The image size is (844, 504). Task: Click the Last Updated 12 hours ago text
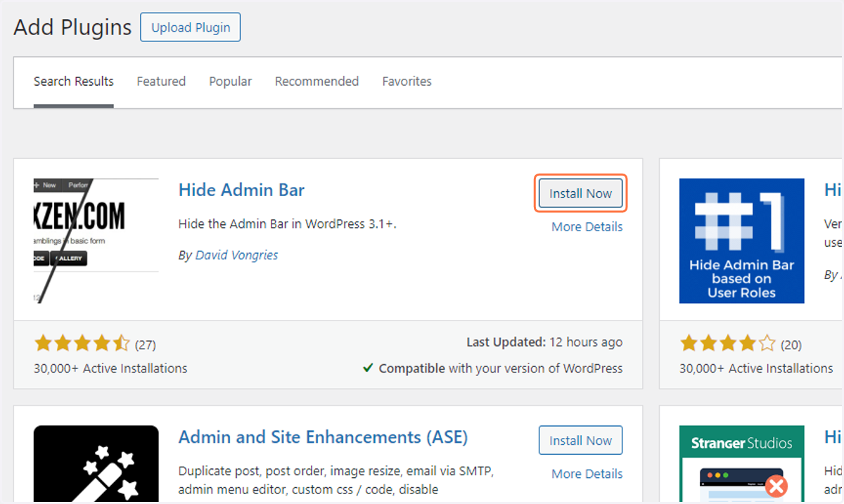pos(544,342)
